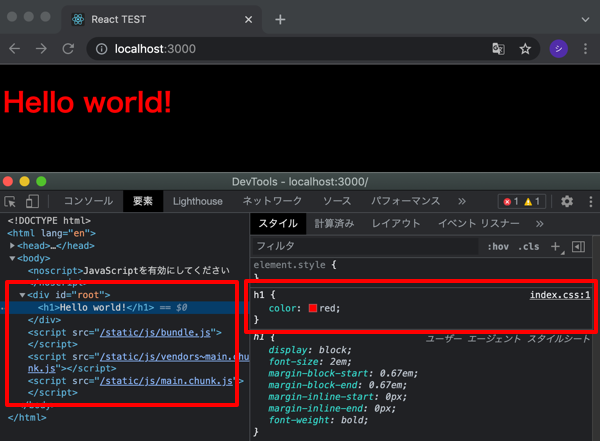The width and height of the screenshot is (600, 441).
Task: Open a new browser tab
Action: (280, 19)
